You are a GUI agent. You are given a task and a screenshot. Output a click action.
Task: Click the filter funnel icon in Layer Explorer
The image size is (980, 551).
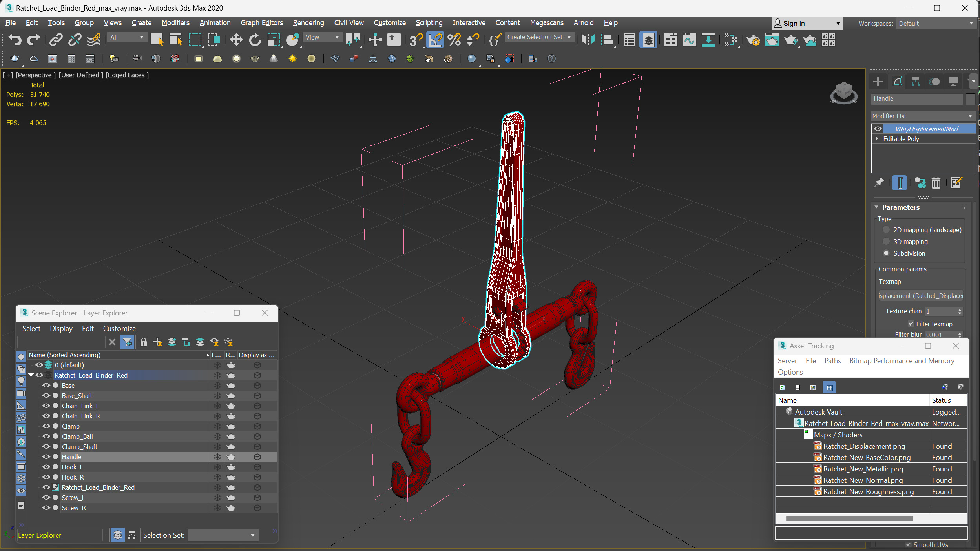(127, 342)
